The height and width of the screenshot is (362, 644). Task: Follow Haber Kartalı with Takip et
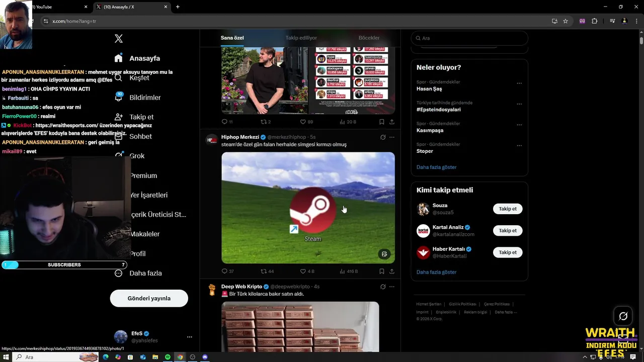508,252
